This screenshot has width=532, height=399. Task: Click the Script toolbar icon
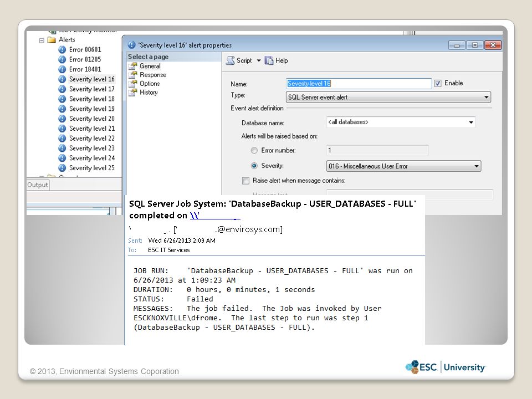[x=231, y=60]
